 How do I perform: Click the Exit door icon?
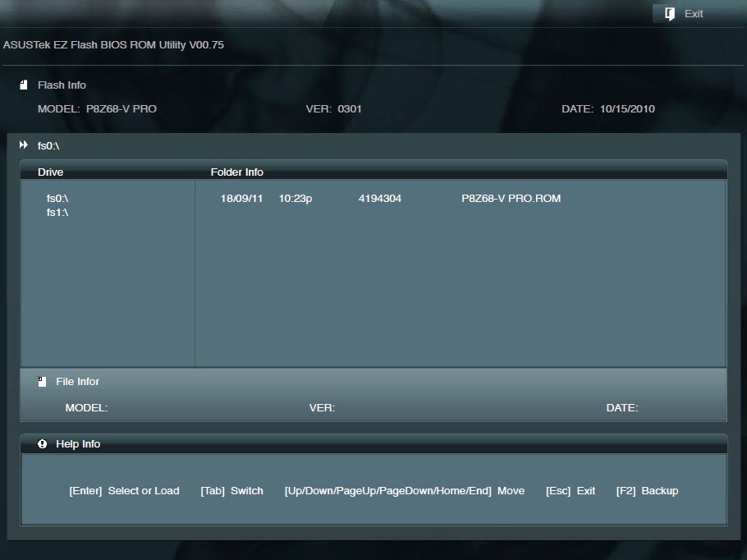[x=670, y=14]
